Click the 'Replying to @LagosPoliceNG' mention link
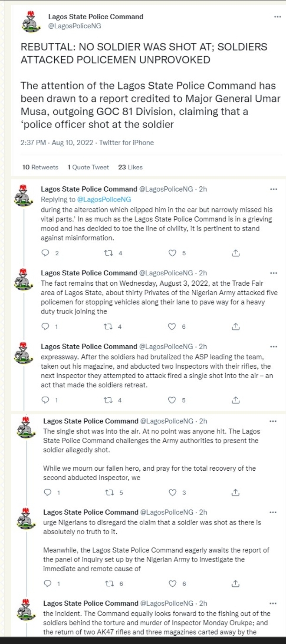Screen dimensions: 286x644 point(104,199)
